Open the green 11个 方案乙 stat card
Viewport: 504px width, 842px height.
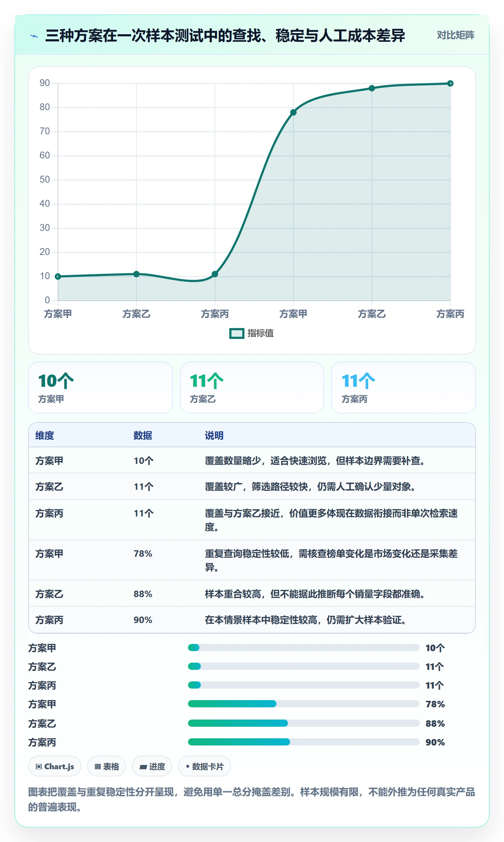coord(252,388)
